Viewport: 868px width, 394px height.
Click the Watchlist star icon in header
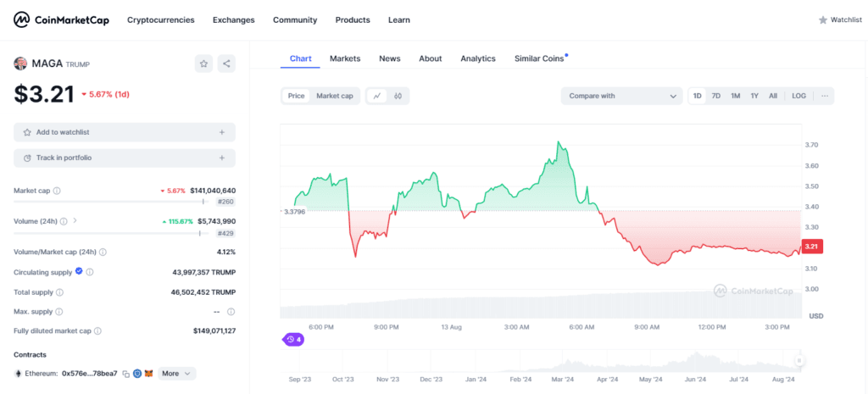pos(822,20)
